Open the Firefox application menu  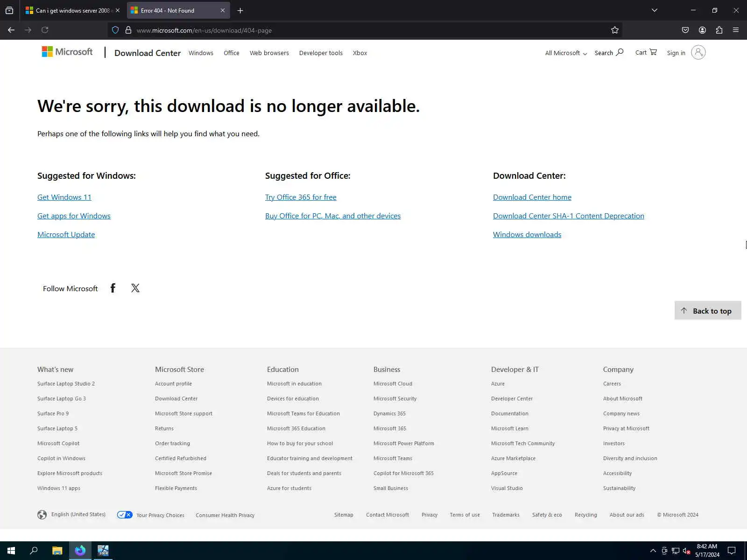coord(736,30)
